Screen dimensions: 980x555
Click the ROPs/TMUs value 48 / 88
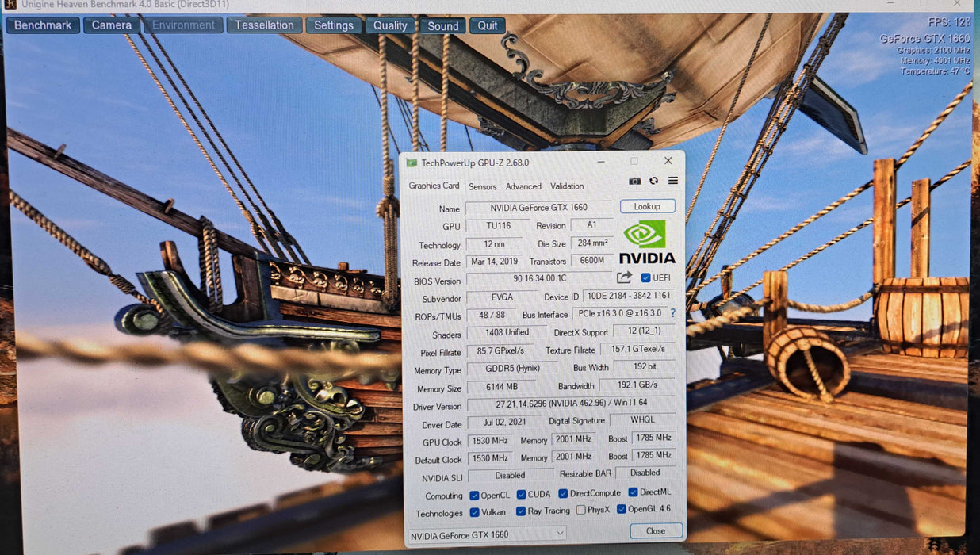492,316
